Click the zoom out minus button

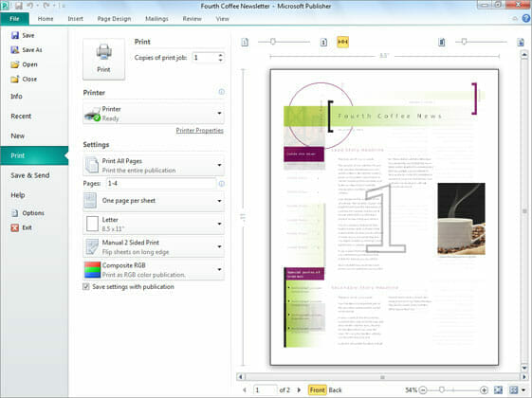pos(423,389)
